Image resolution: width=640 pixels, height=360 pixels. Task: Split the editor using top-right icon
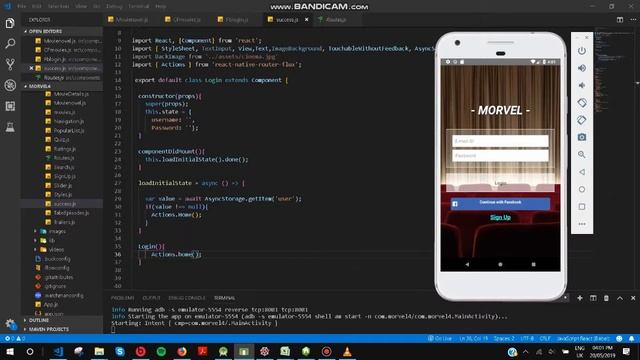pyautogui.click(x=620, y=20)
